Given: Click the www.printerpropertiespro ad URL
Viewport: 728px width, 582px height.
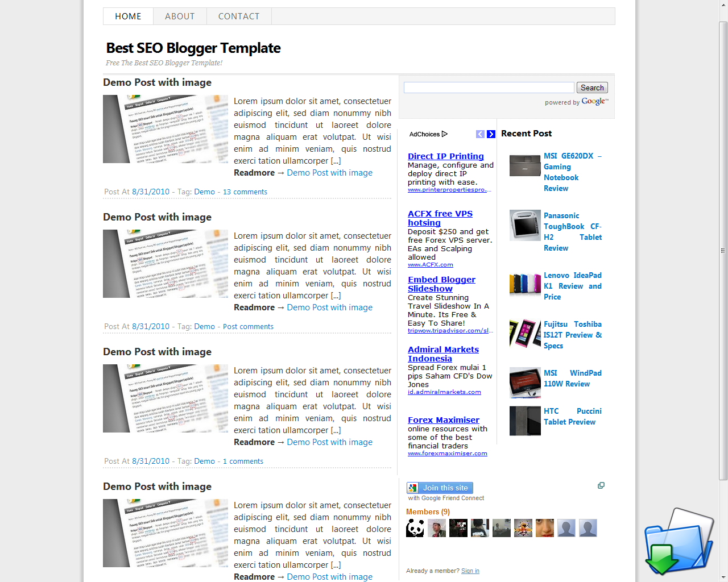Looking at the screenshot, I should click(x=449, y=190).
